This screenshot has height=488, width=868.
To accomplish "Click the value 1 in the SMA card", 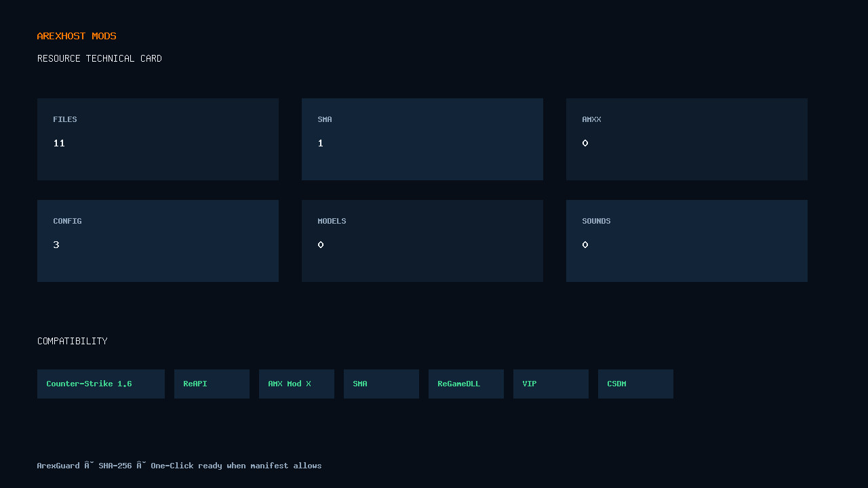I will (321, 143).
